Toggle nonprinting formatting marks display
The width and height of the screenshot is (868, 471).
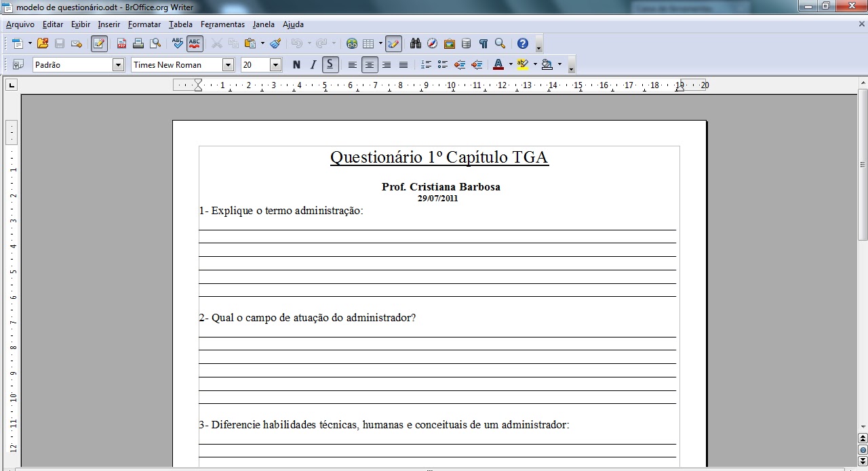tap(483, 43)
